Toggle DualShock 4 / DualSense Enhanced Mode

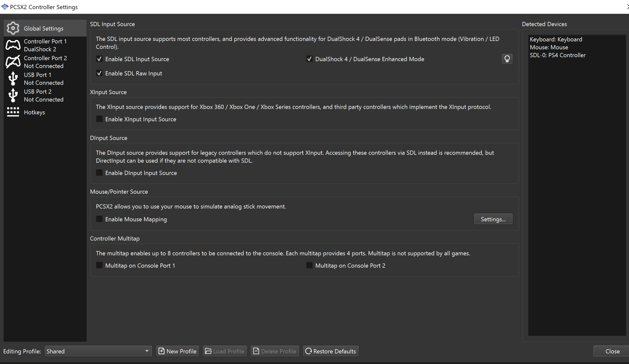(x=309, y=59)
